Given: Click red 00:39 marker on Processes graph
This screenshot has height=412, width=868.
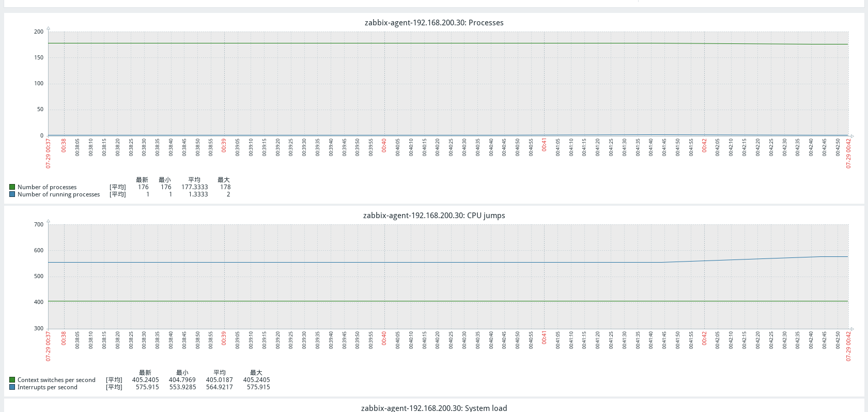Looking at the screenshot, I should coord(224,145).
